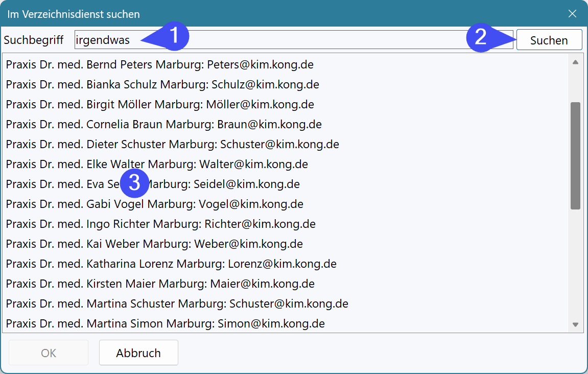This screenshot has width=588, height=374.
Task: Choose the Birgit Möller Marburg entry
Action: point(160,105)
